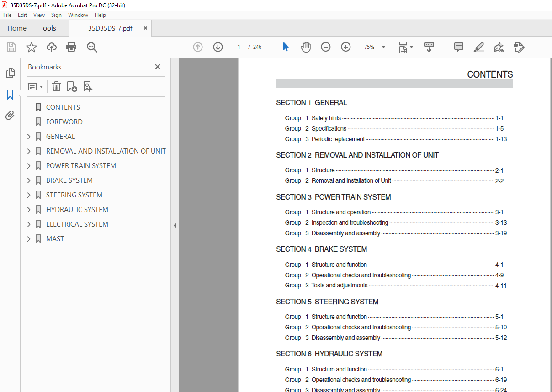The image size is (552, 392).
Task: Expand the HYDRAULIC SYSTEM bookmark
Action: 29,210
